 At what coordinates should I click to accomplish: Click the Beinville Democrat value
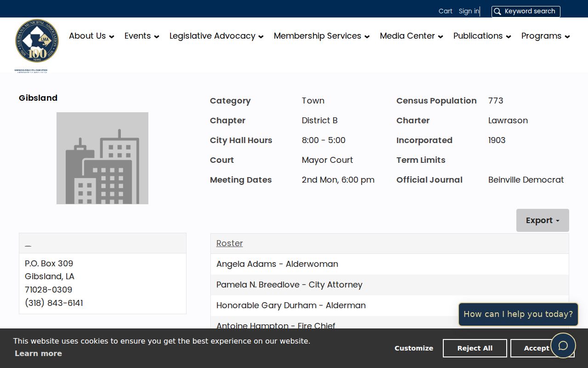coord(526,180)
